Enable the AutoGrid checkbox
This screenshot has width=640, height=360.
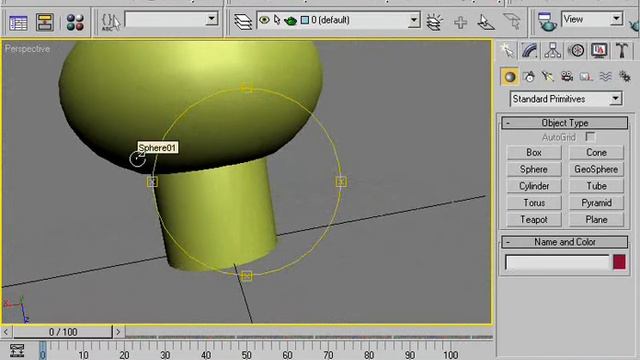pos(590,137)
